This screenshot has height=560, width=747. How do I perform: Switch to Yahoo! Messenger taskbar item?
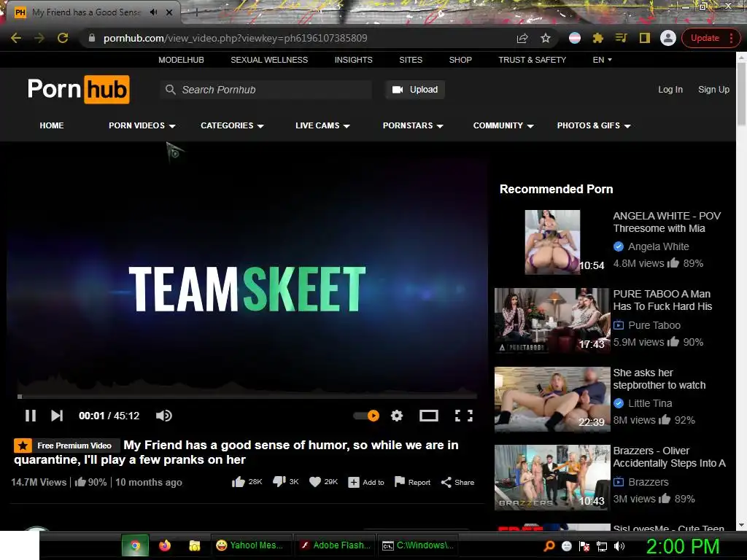click(250, 545)
